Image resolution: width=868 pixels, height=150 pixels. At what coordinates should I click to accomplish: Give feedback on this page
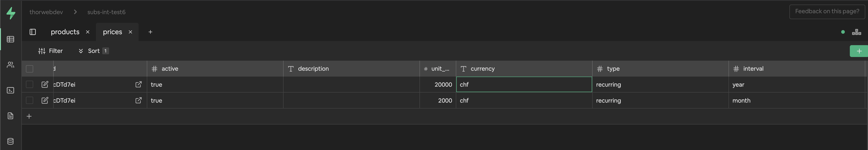coord(827,11)
